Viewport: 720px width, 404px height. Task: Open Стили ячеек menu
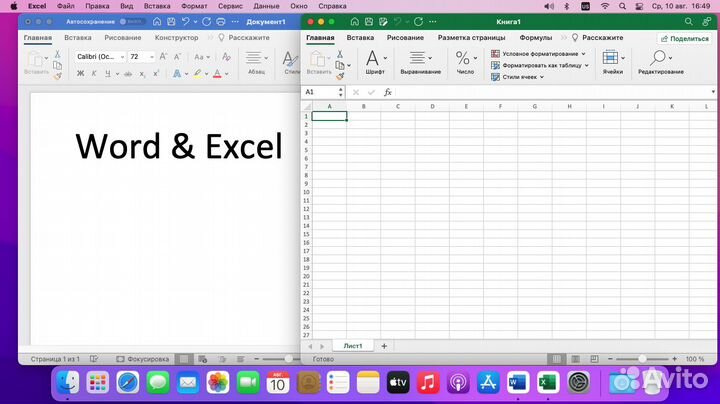tap(518, 77)
